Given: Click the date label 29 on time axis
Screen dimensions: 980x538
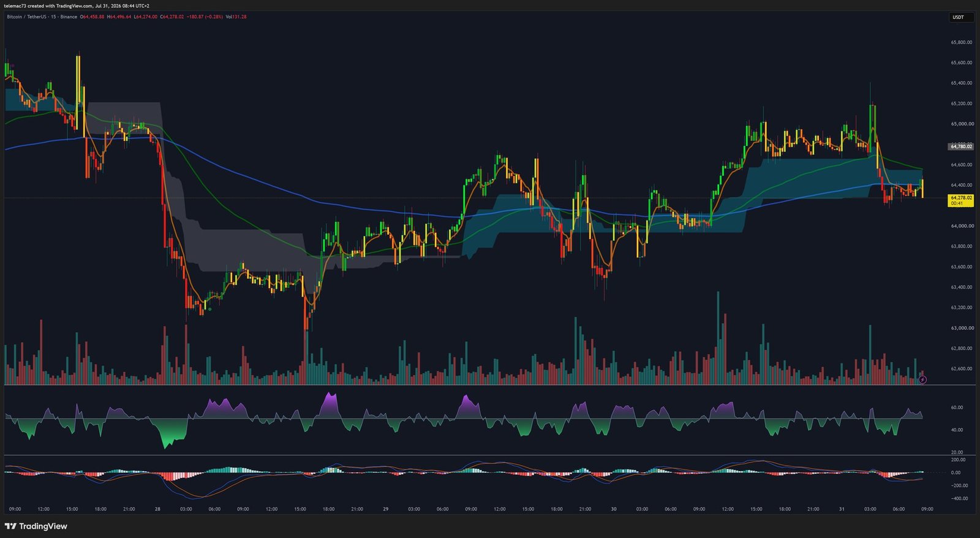Looking at the screenshot, I should [x=385, y=509].
